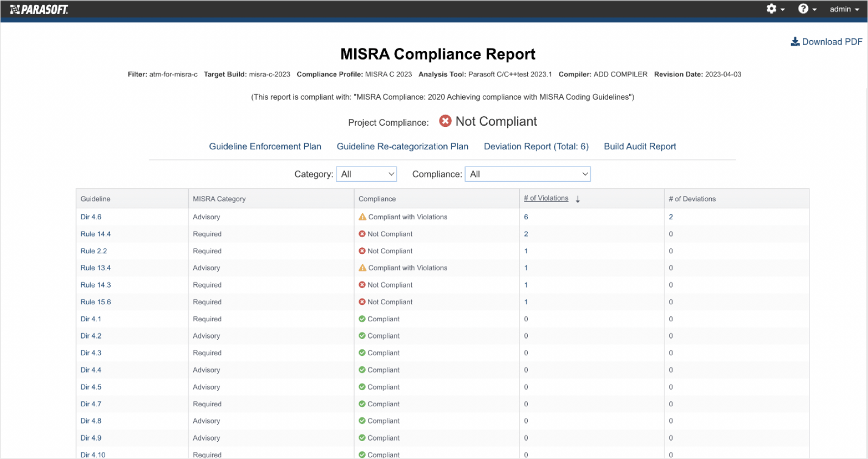Open the Guideline Re-categorization Plan
868x459 pixels.
[x=402, y=146]
